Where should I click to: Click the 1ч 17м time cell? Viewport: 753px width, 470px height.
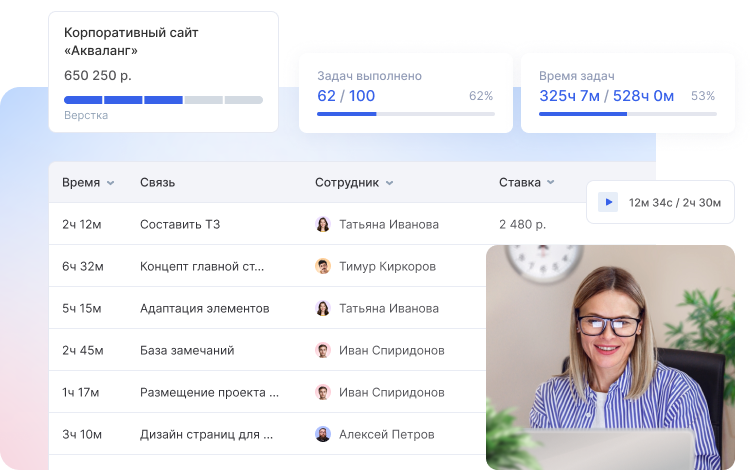80,392
